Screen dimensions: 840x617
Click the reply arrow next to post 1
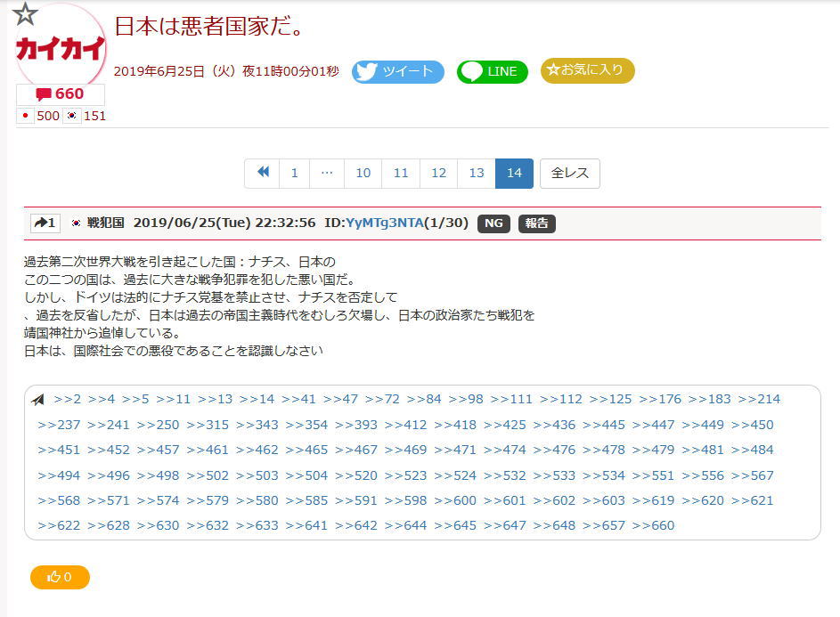tap(45, 223)
